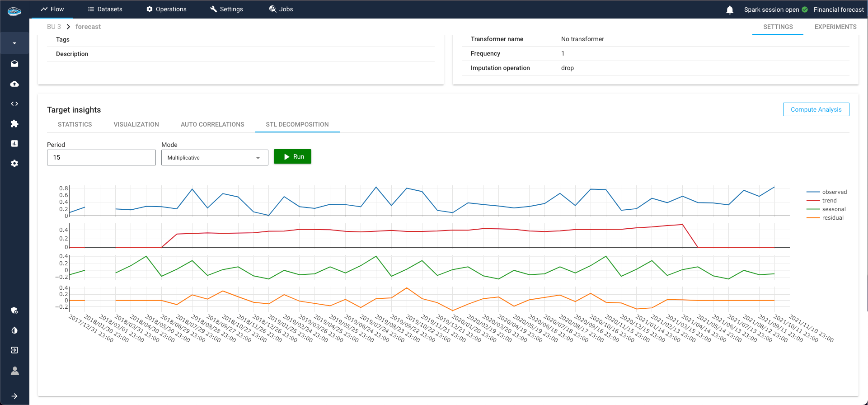868x405 pixels.
Task: Toggle residual series orange legend swatch
Action: tap(813, 218)
